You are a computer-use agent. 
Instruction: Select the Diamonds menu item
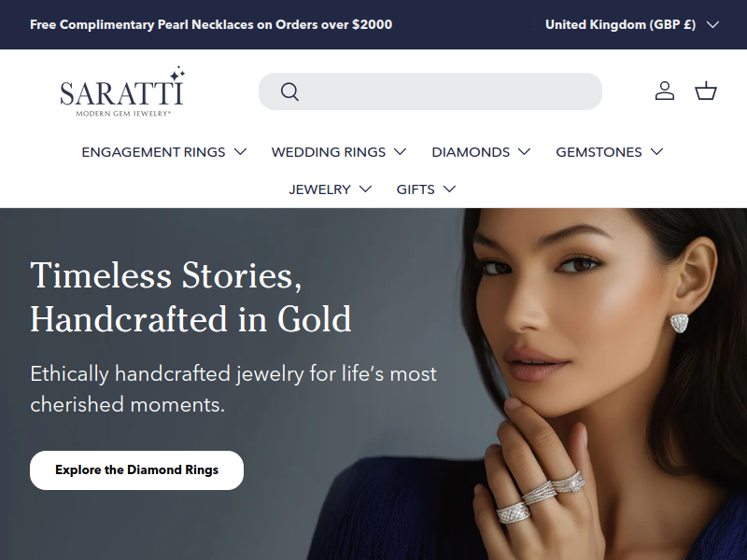pos(471,152)
